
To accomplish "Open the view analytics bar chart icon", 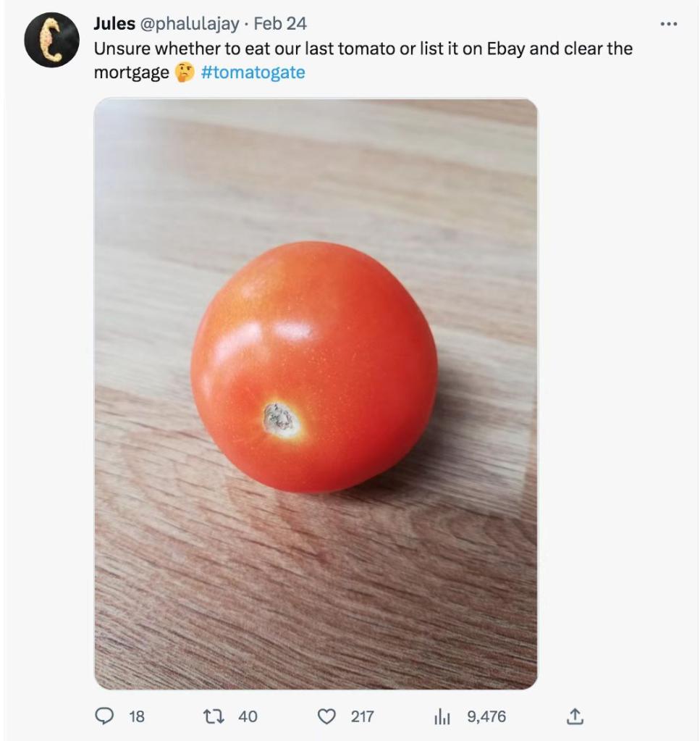I will tap(442, 716).
